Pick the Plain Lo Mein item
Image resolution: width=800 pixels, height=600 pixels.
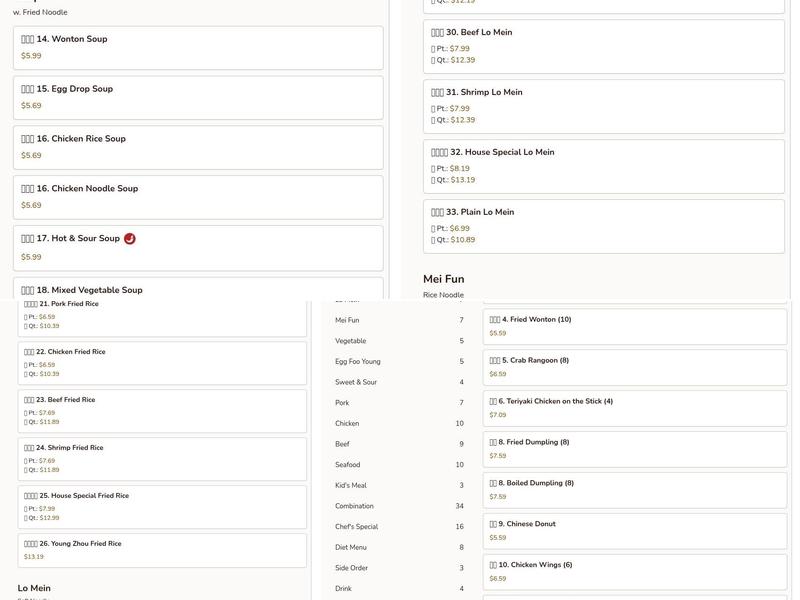(604, 226)
